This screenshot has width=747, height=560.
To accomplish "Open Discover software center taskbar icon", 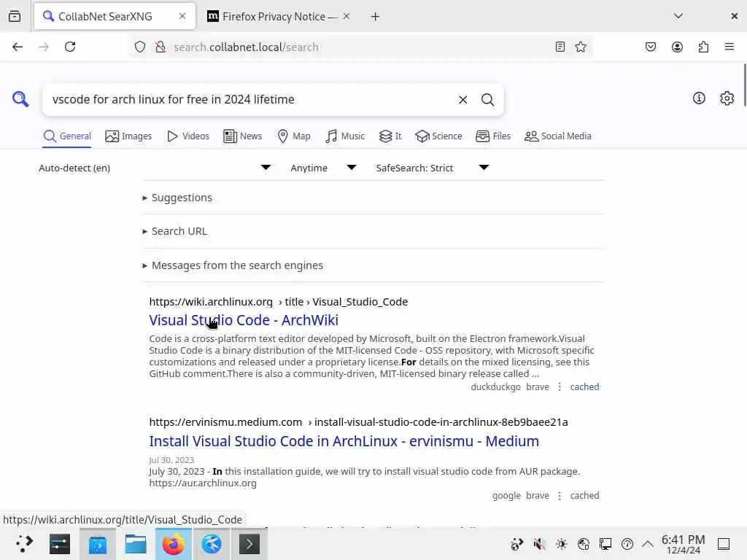I will click(98, 544).
